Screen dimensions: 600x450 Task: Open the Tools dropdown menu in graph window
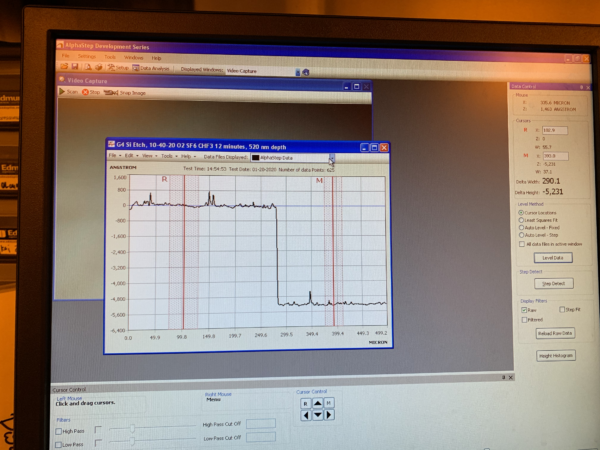pos(169,156)
